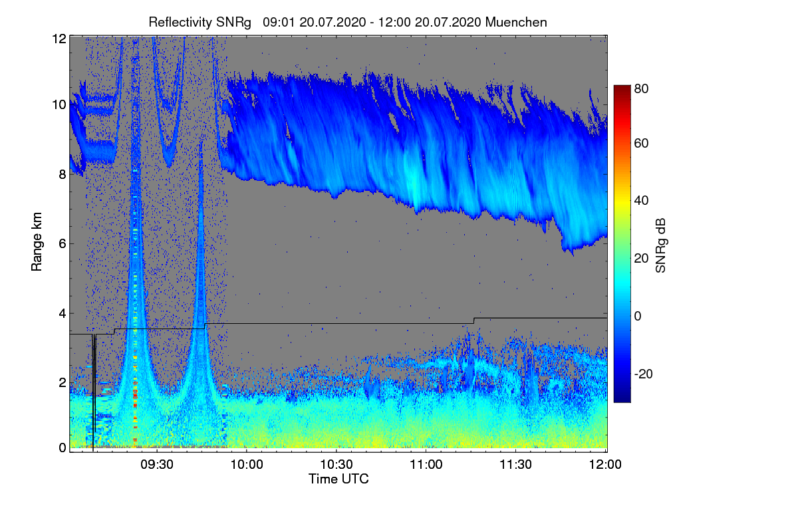Click the colorbar value 40
The height and width of the screenshot is (532, 798).
pyautogui.click(x=642, y=200)
